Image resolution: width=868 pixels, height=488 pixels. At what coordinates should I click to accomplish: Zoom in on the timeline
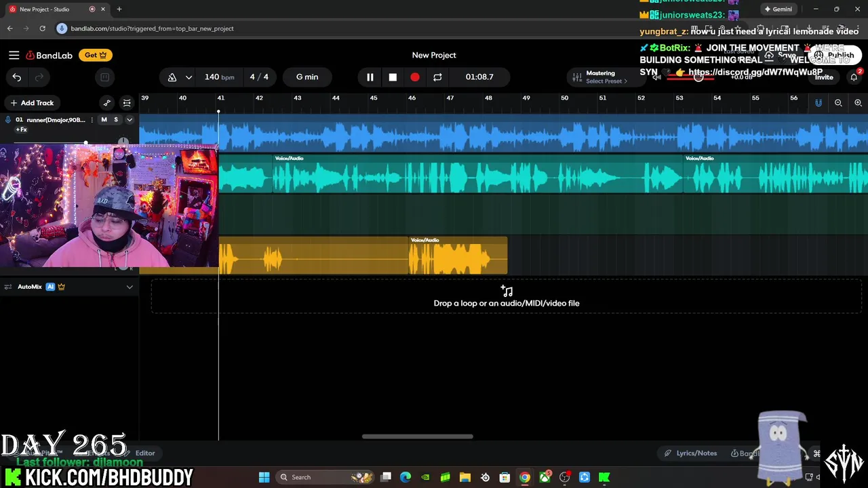[858, 103]
